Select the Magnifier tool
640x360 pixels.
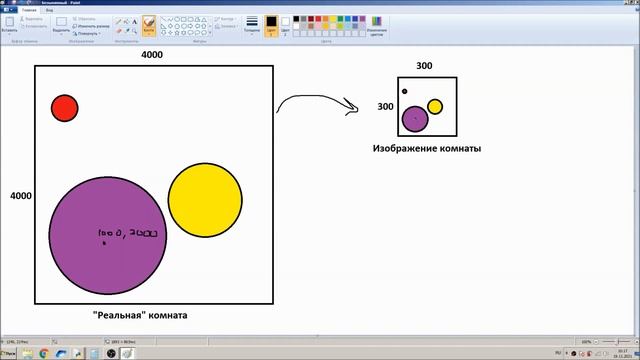pos(135,31)
